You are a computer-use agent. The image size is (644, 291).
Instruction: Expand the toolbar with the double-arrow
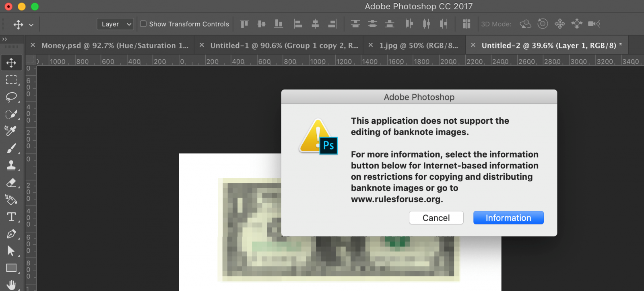(x=5, y=39)
